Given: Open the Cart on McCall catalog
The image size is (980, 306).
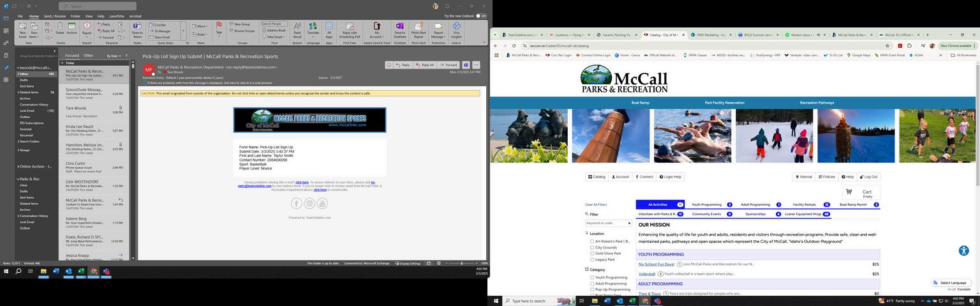Looking at the screenshot, I should click(x=861, y=192).
